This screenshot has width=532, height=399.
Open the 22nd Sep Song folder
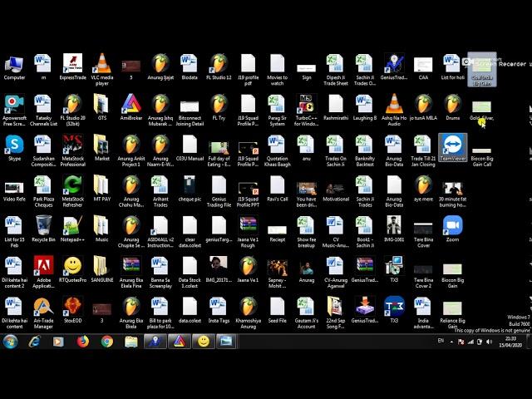click(x=336, y=313)
